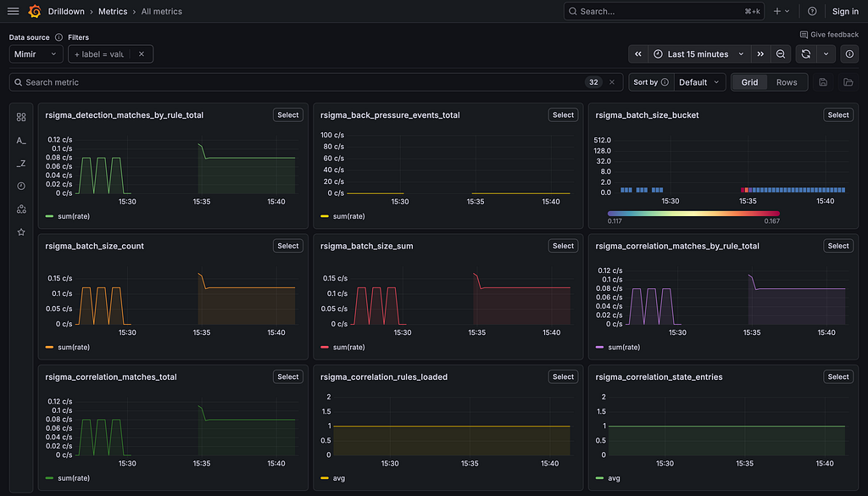Click the sidebar clock recent icon
This screenshot has width=868, height=496.
tap(21, 186)
